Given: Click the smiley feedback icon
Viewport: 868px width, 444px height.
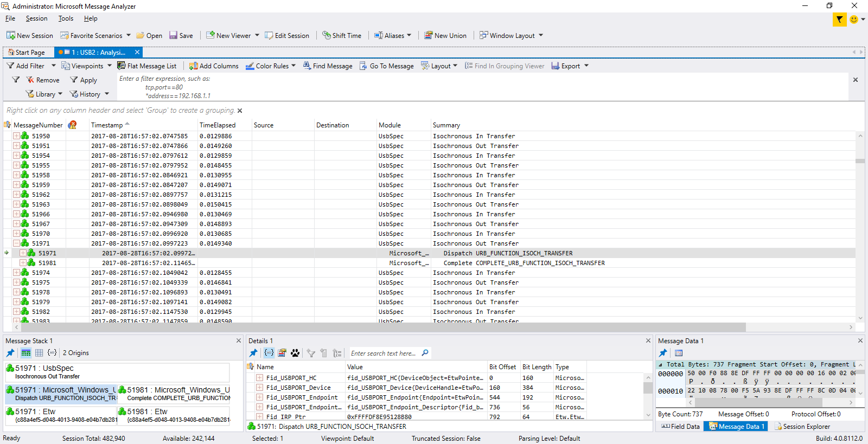Looking at the screenshot, I should [854, 20].
